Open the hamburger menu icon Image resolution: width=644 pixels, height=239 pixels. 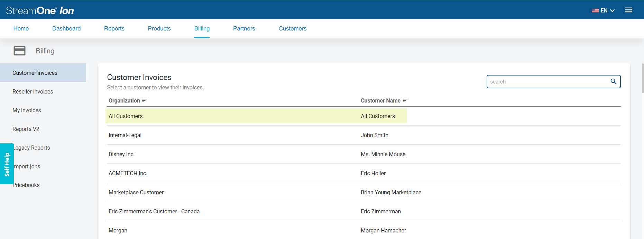(628, 10)
